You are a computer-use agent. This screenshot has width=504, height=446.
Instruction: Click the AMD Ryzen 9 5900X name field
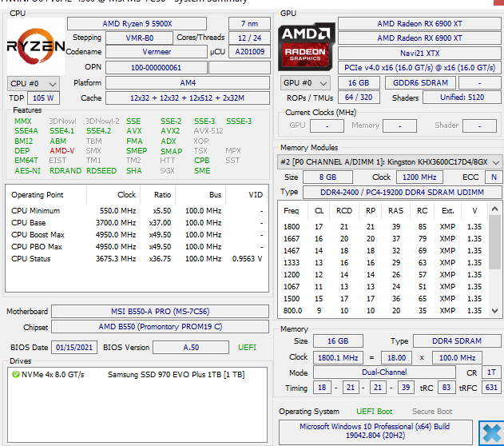(137, 24)
